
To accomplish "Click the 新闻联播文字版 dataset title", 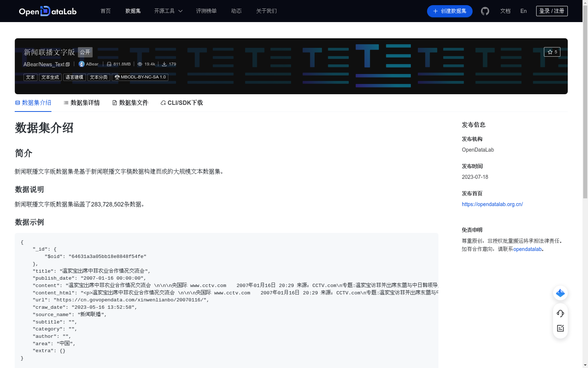I will 49,52.
